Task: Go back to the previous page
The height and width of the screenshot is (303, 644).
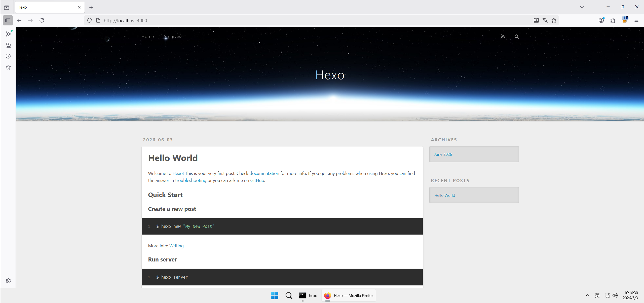Action: [19, 20]
